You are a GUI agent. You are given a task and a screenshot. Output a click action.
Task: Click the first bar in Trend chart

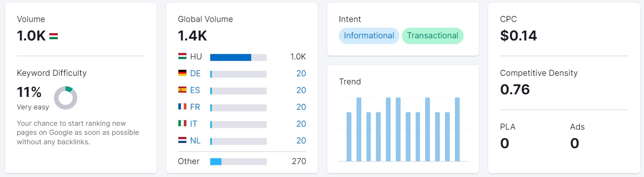click(349, 137)
